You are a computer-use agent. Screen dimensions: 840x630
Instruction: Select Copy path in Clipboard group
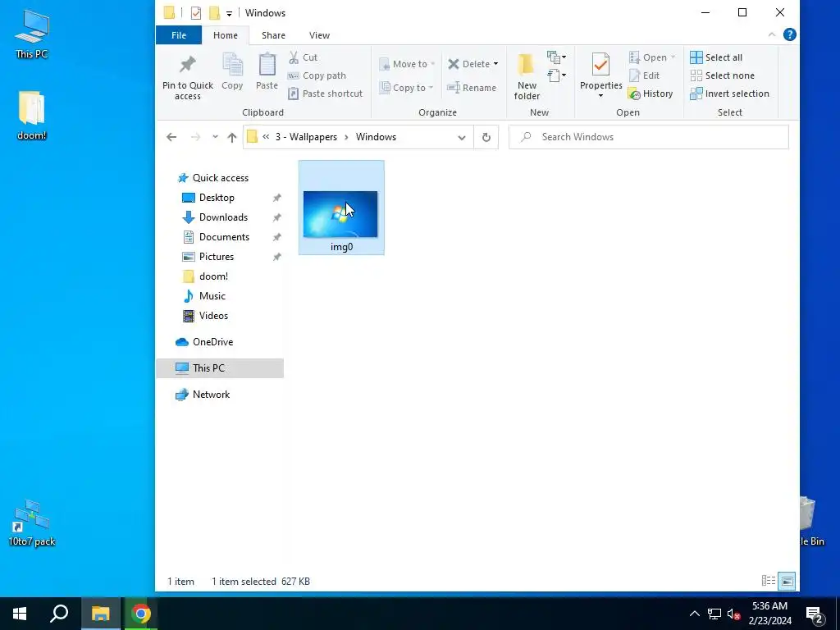(x=317, y=75)
